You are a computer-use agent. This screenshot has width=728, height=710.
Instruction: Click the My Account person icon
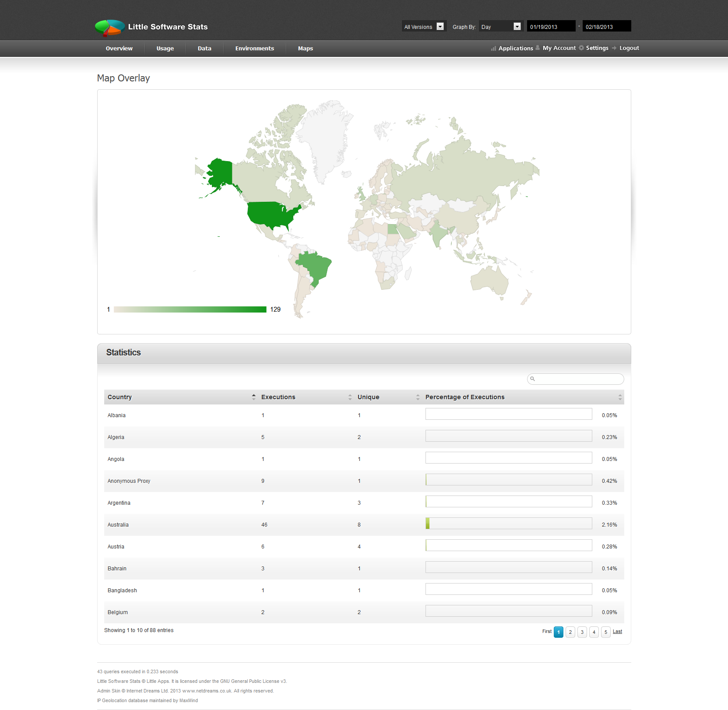pyautogui.click(x=538, y=48)
